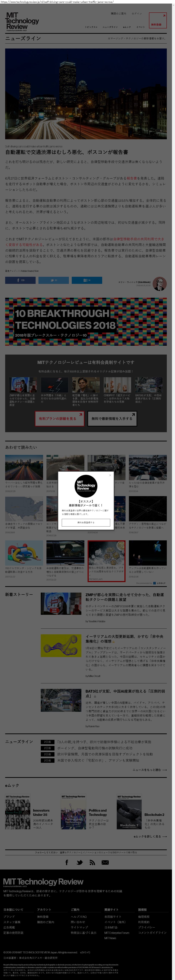Click 無料会員登録する button in popup
This screenshot has height=980, width=175.
click(x=86, y=522)
